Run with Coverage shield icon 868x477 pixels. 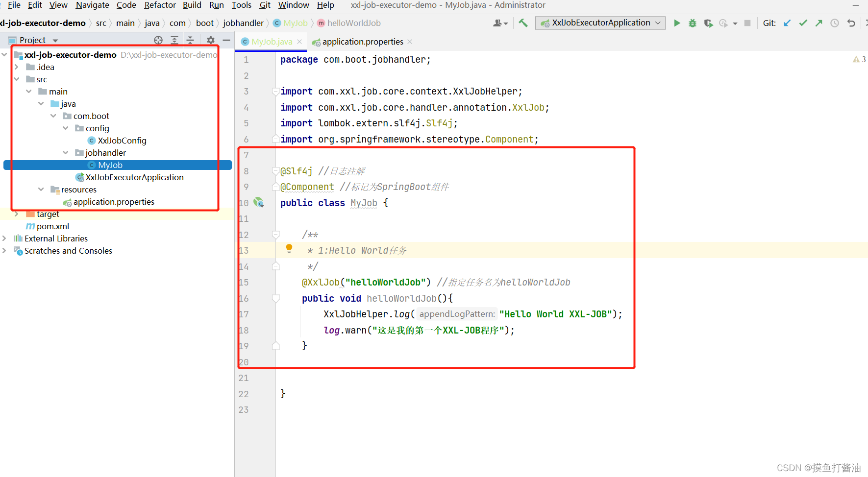pyautogui.click(x=708, y=23)
